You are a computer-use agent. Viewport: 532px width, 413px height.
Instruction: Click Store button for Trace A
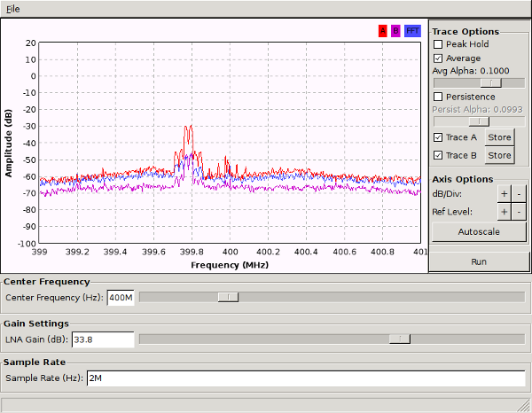(499, 137)
